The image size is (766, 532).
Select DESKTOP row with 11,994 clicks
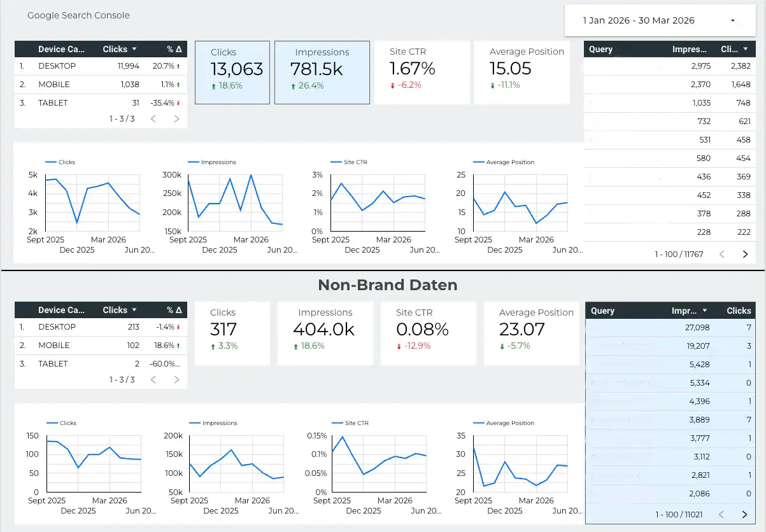(101, 66)
